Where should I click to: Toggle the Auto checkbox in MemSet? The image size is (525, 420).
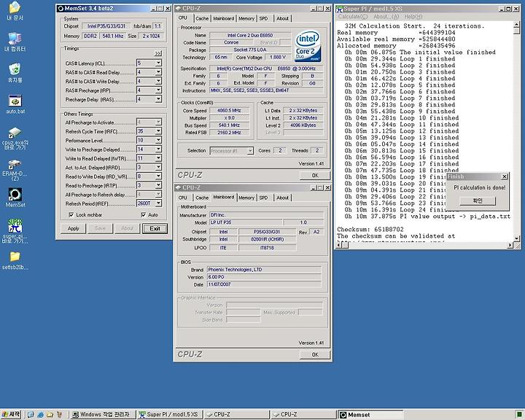click(144, 214)
